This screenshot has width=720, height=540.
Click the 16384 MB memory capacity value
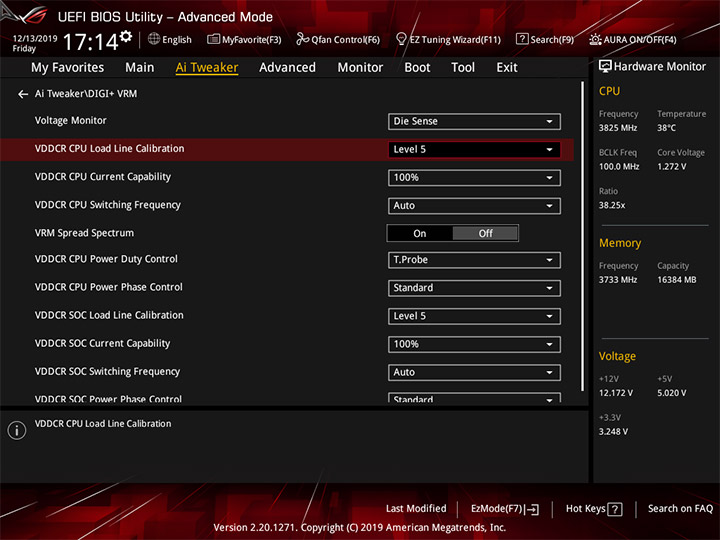click(x=676, y=280)
